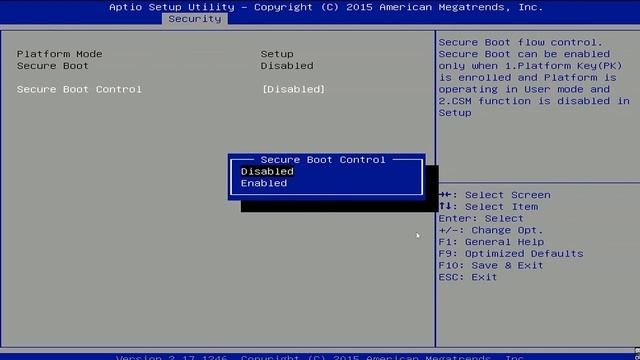Click the +/-: Change Opt. hint

pos(491,230)
